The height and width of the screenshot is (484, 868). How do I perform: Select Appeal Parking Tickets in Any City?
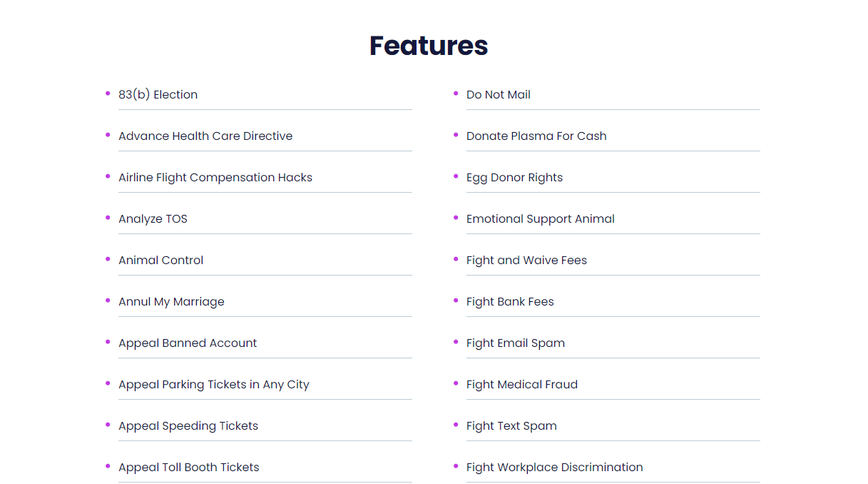(214, 384)
